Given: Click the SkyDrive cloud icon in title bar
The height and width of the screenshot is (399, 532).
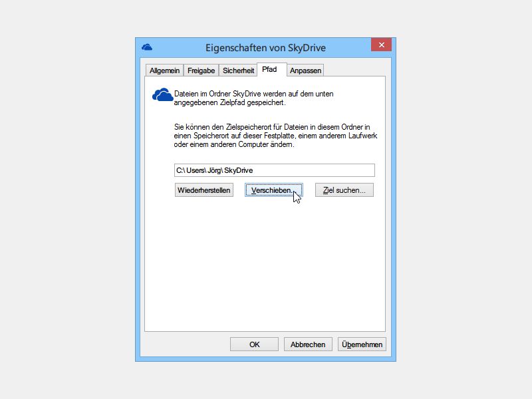Looking at the screenshot, I should click(x=147, y=47).
